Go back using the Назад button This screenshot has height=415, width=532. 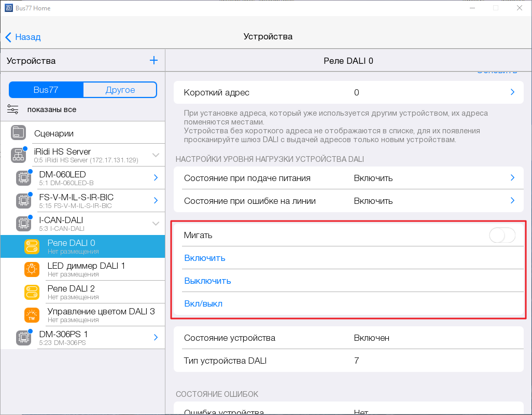[23, 37]
